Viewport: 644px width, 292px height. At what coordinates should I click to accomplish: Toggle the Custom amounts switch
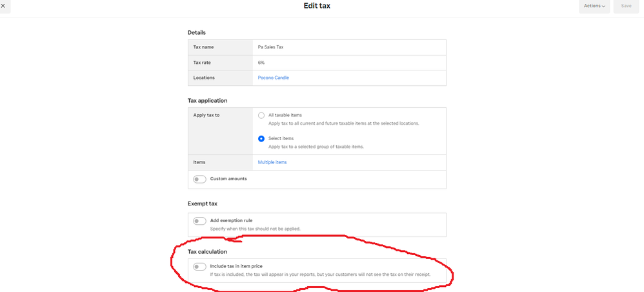click(199, 179)
